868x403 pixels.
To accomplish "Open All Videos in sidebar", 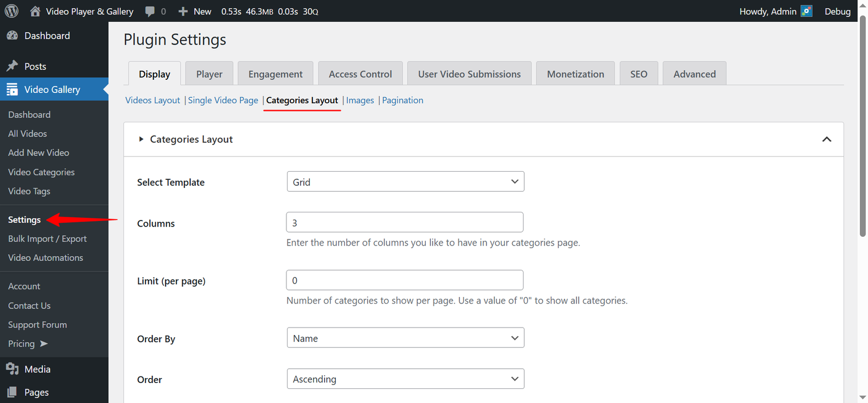I will click(x=28, y=134).
